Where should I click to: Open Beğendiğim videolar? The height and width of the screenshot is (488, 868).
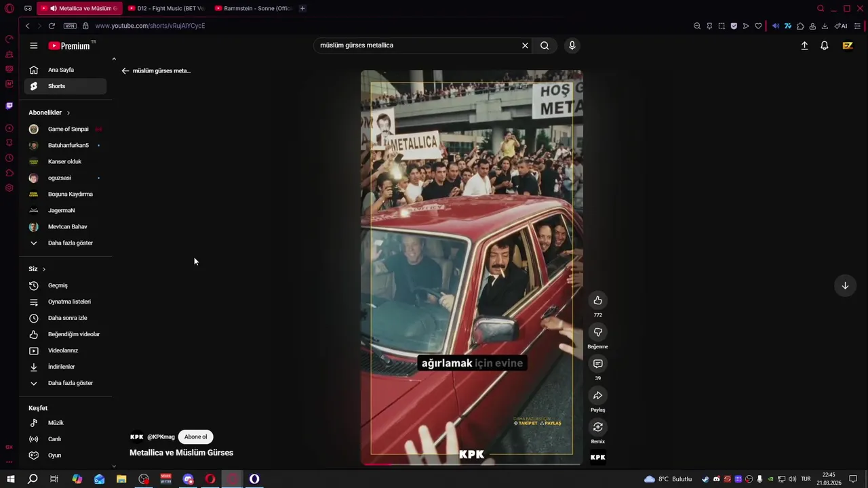tap(65, 334)
